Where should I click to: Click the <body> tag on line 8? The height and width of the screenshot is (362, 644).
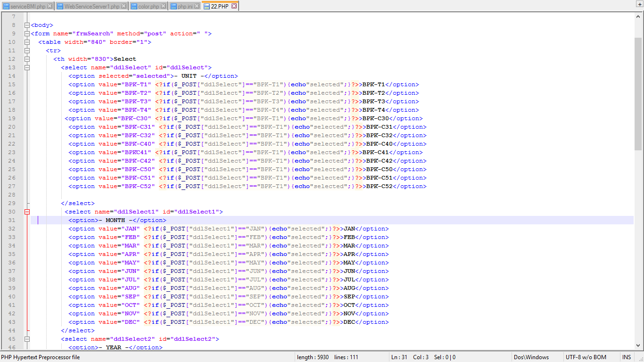pos(42,25)
